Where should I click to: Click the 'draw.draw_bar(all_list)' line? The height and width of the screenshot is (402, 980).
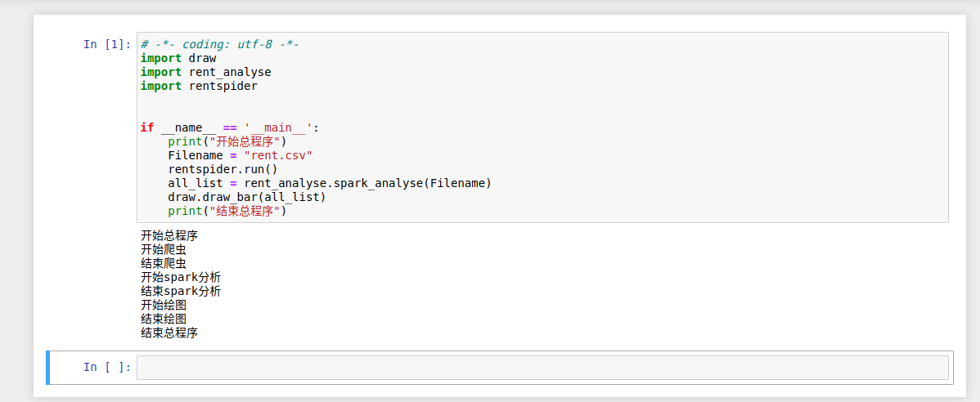coord(247,197)
